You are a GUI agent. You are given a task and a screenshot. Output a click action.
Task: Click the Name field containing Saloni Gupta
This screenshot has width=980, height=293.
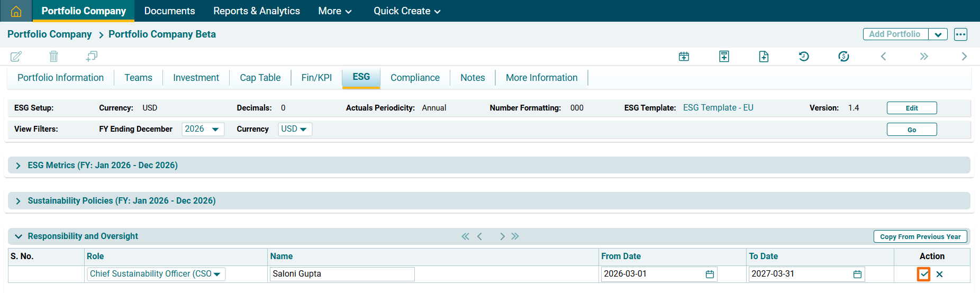point(342,274)
